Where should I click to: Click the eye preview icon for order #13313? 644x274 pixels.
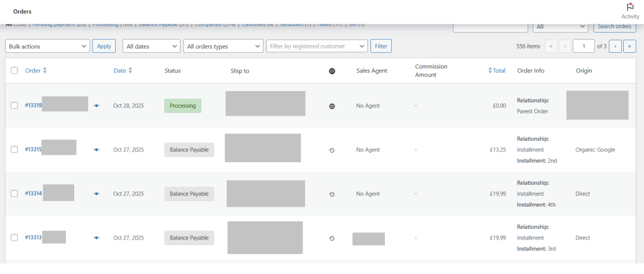coord(96,238)
